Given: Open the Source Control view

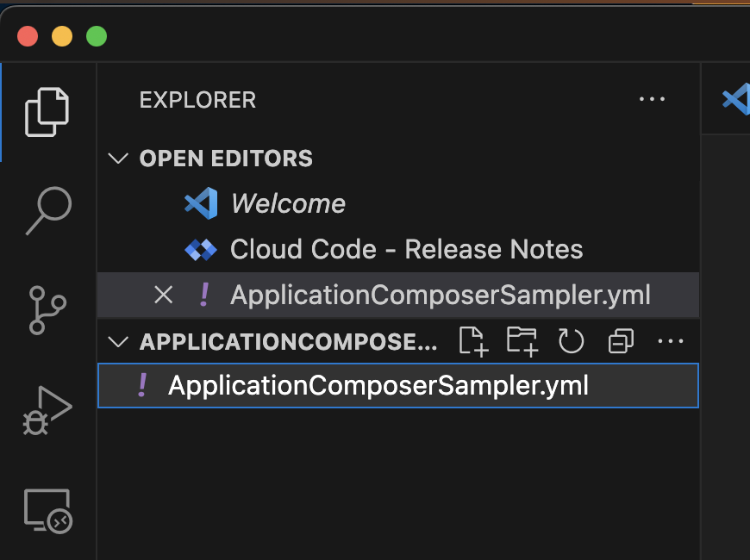Looking at the screenshot, I should click(47, 310).
